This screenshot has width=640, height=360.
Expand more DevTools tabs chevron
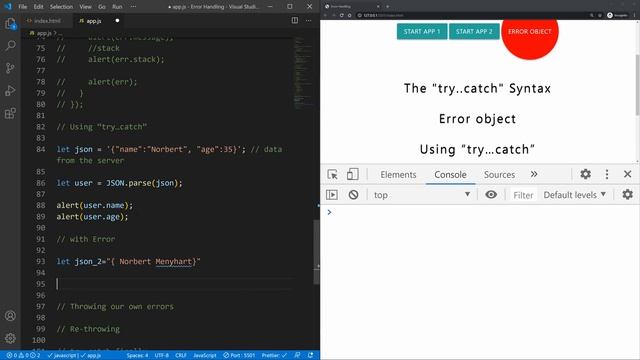(534, 174)
